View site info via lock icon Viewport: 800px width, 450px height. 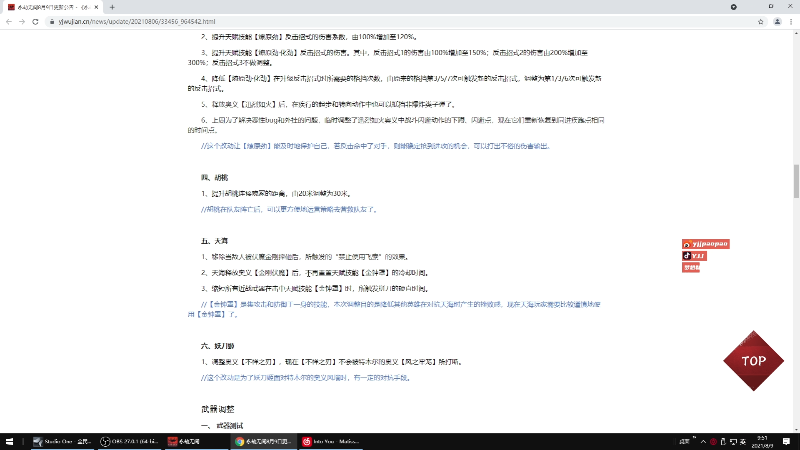tap(52, 21)
